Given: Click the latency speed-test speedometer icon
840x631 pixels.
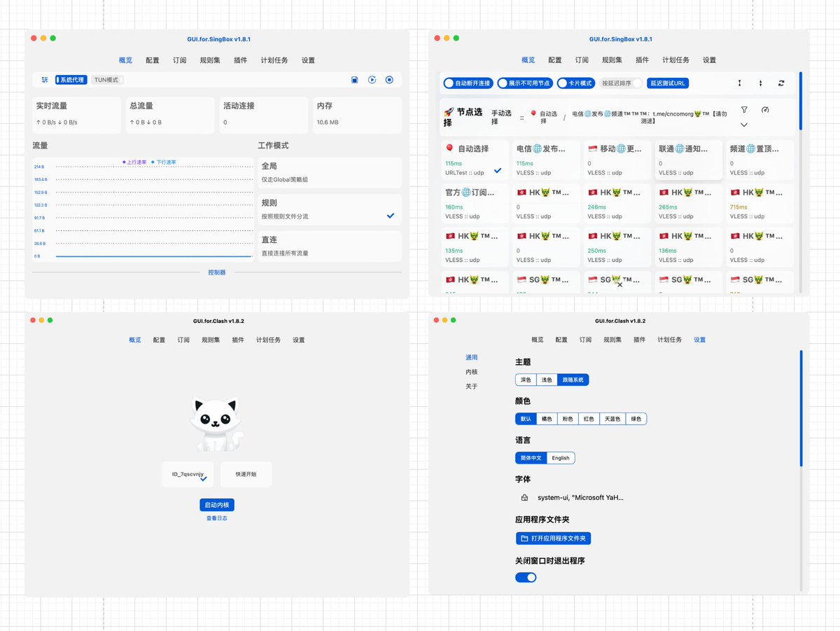Looking at the screenshot, I should pyautogui.click(x=765, y=110).
